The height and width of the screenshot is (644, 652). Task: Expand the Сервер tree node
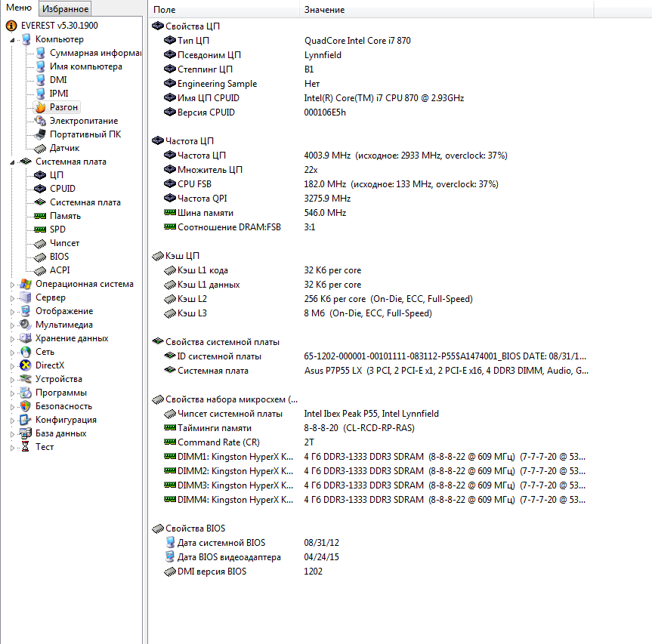point(13,298)
